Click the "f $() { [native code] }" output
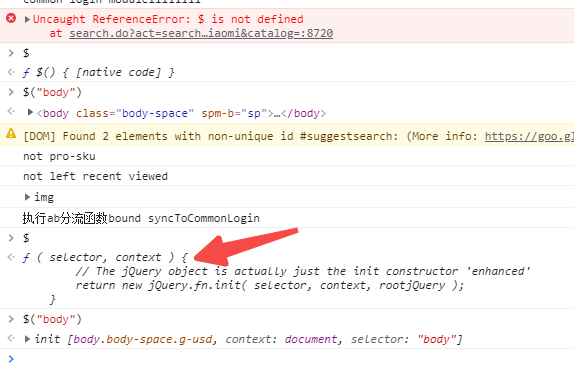The width and height of the screenshot is (574, 378). point(98,72)
